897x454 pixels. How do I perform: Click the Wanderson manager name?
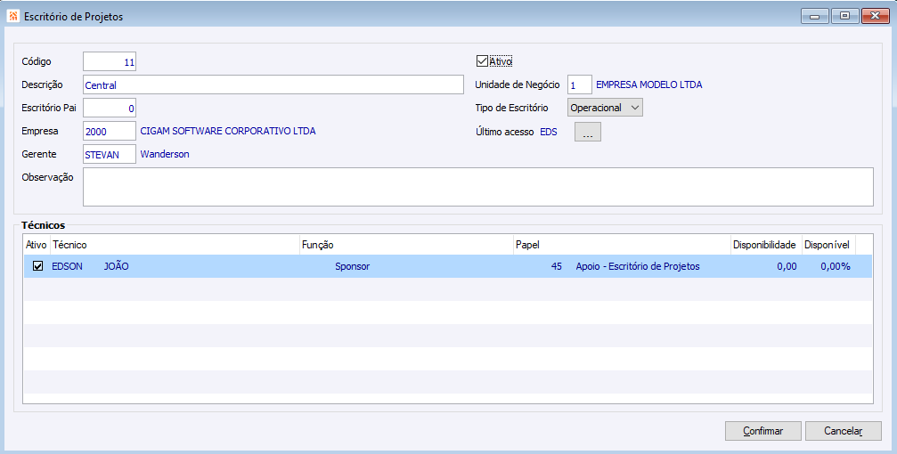pos(165,154)
